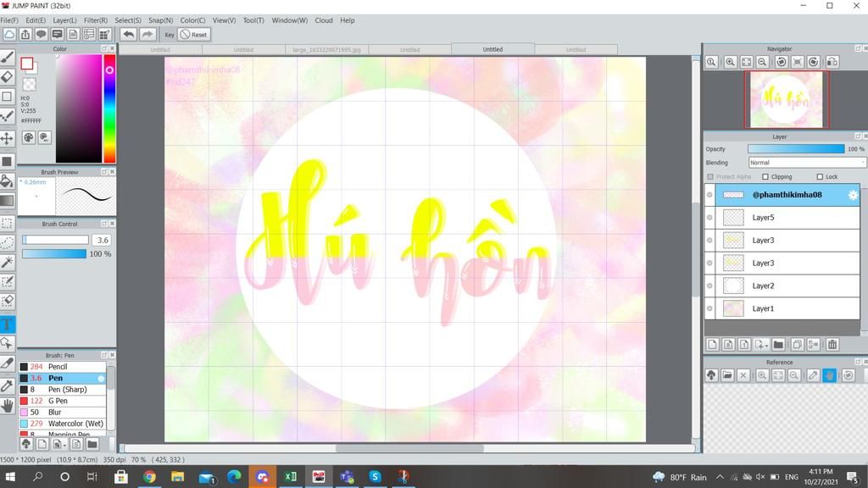Select the Watercolor (Wet) brush
This screenshot has height=488, width=868.
pos(62,424)
